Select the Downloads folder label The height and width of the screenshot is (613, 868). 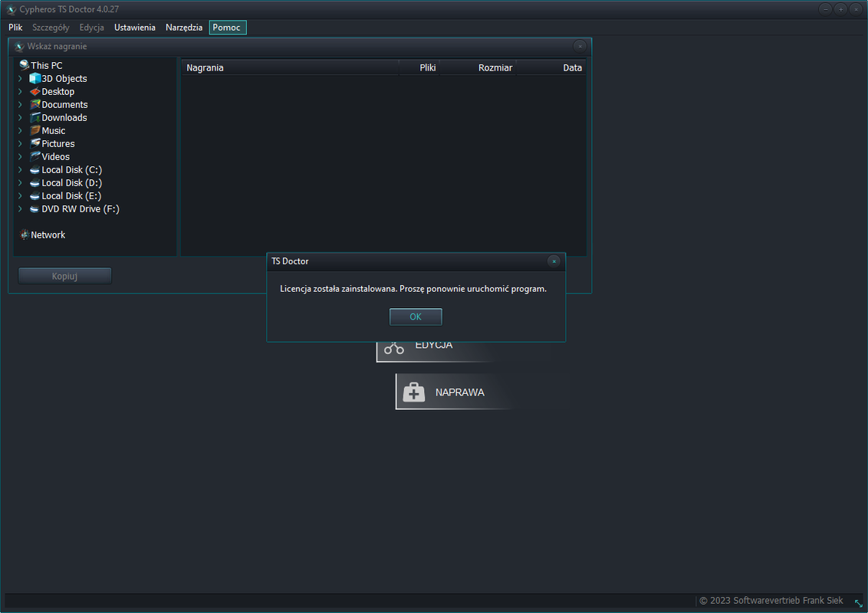(x=64, y=117)
